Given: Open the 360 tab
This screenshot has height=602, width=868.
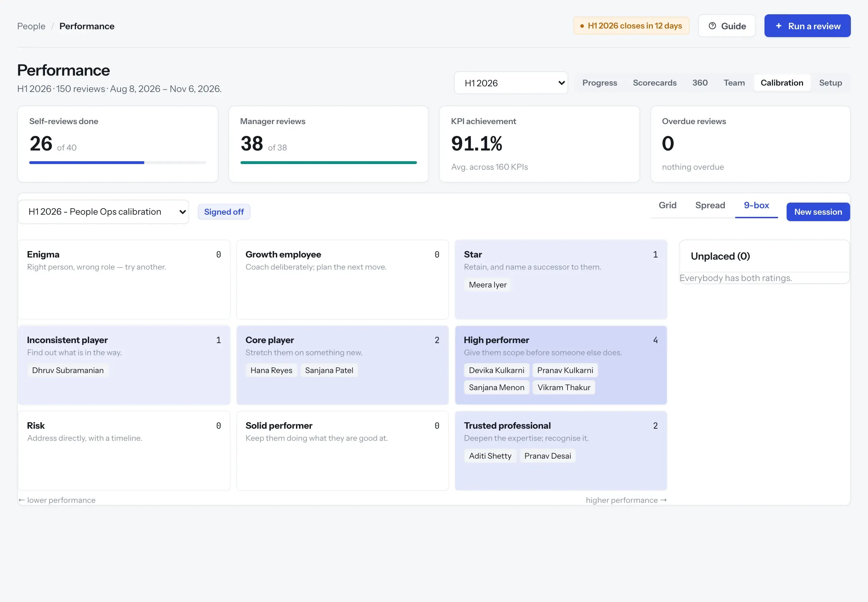Looking at the screenshot, I should pyautogui.click(x=700, y=83).
